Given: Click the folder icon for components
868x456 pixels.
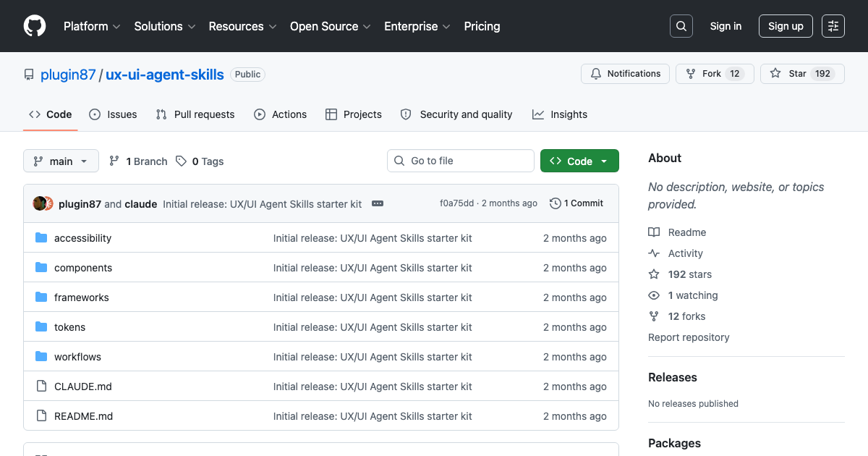Looking at the screenshot, I should pyautogui.click(x=41, y=268).
